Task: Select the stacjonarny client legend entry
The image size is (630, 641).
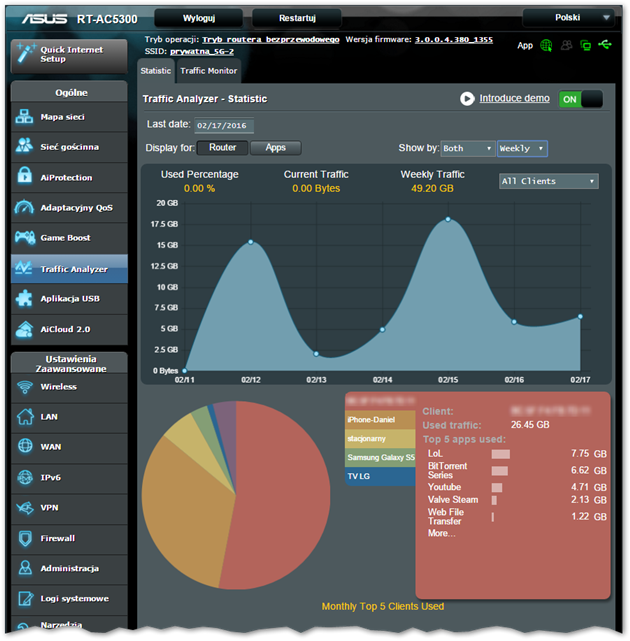Action: tap(380, 439)
